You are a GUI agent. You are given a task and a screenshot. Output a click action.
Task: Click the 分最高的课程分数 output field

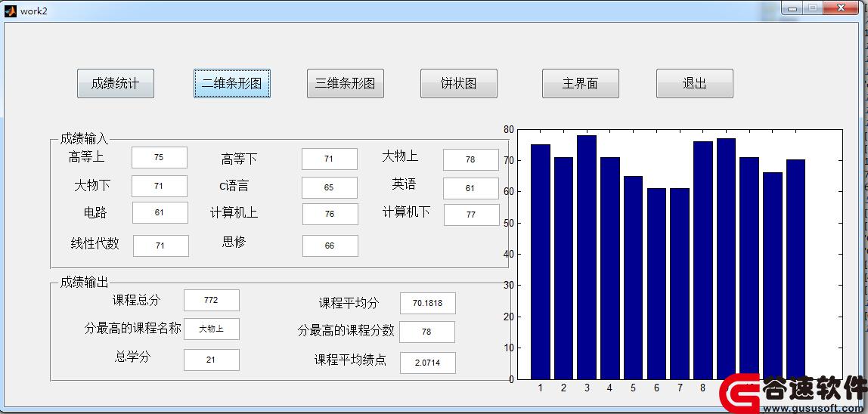pos(426,332)
